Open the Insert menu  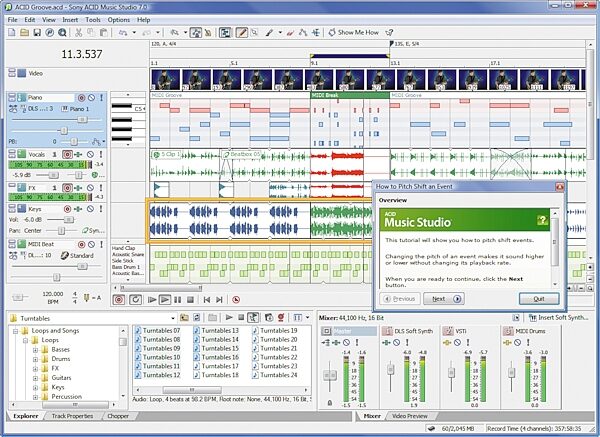click(70, 20)
